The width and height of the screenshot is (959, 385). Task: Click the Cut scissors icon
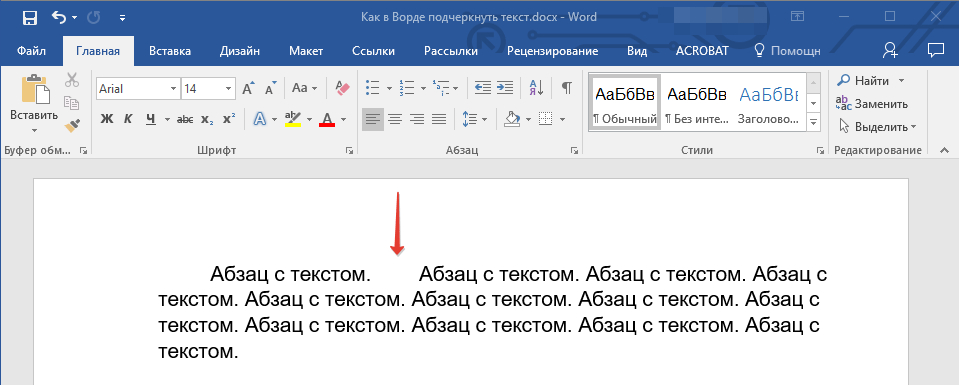coord(72,80)
